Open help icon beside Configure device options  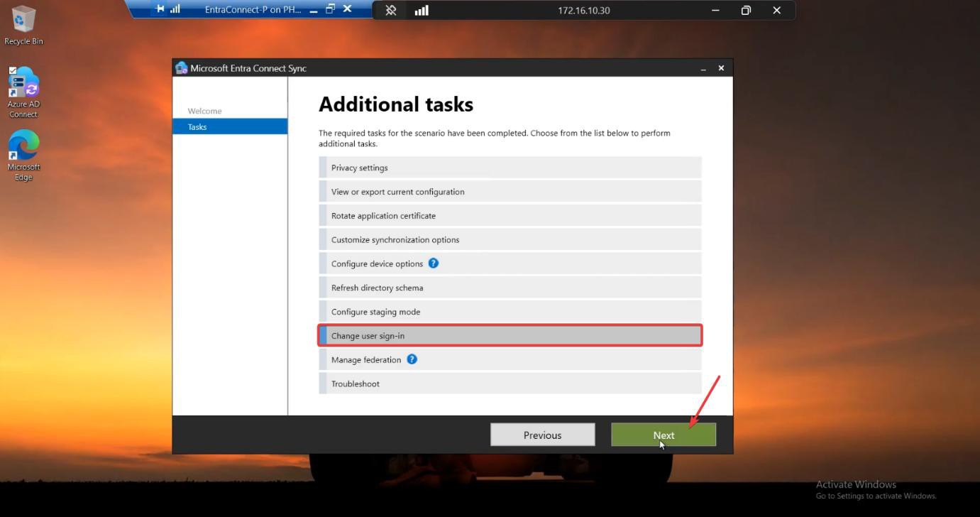coord(434,263)
